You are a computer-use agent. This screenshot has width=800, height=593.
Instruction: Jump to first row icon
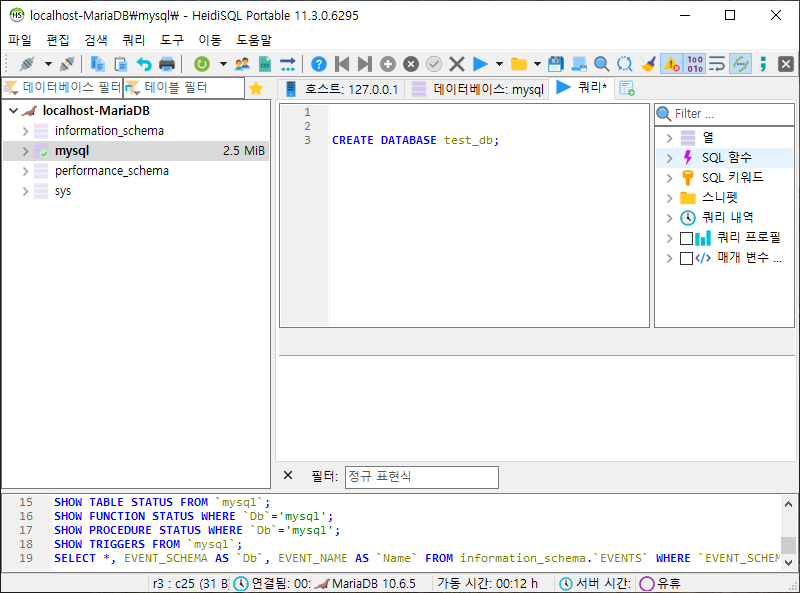click(342, 64)
